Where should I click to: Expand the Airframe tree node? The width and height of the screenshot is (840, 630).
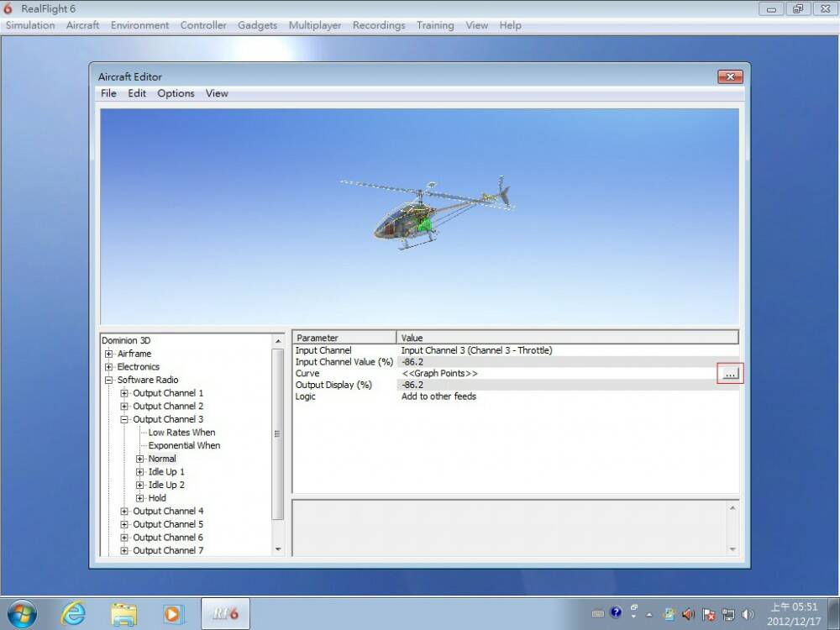point(108,354)
